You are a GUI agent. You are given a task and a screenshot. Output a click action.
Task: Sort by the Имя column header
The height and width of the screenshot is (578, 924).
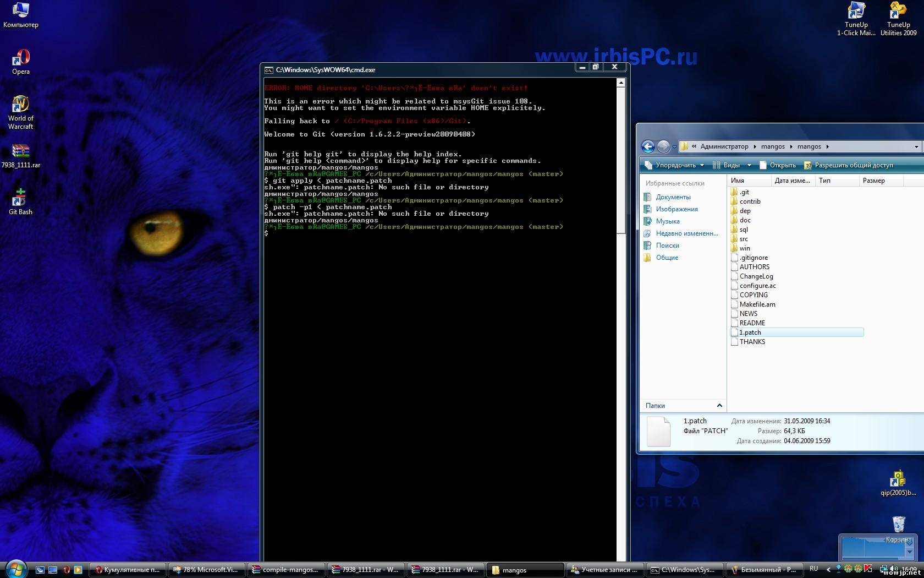(749, 181)
